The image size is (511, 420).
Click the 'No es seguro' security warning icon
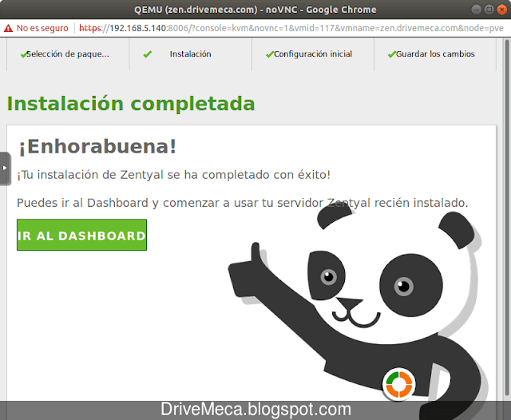point(8,29)
